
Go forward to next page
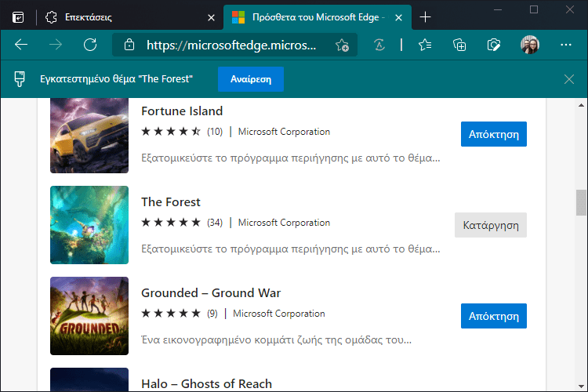(56, 45)
